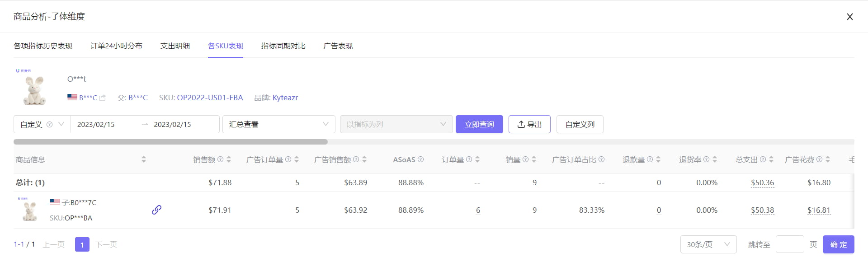Show help for ASoAS column
The image size is (868, 262).
click(x=421, y=159)
